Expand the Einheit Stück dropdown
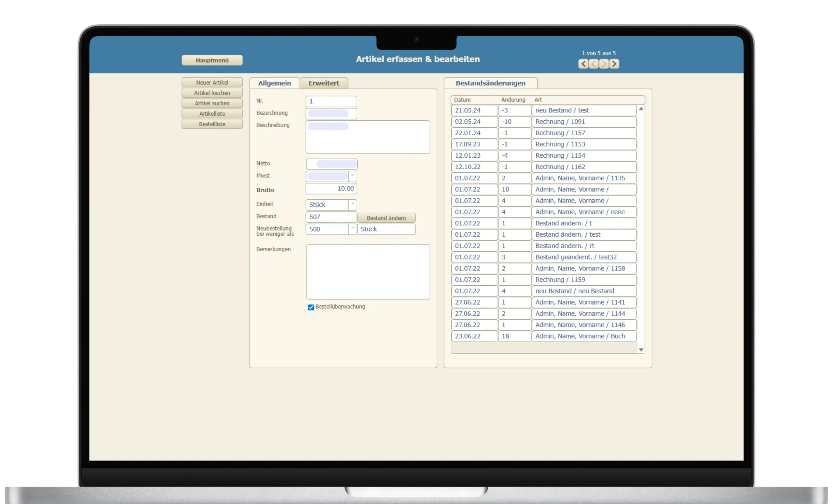This screenshot has width=833, height=504. pyautogui.click(x=352, y=205)
